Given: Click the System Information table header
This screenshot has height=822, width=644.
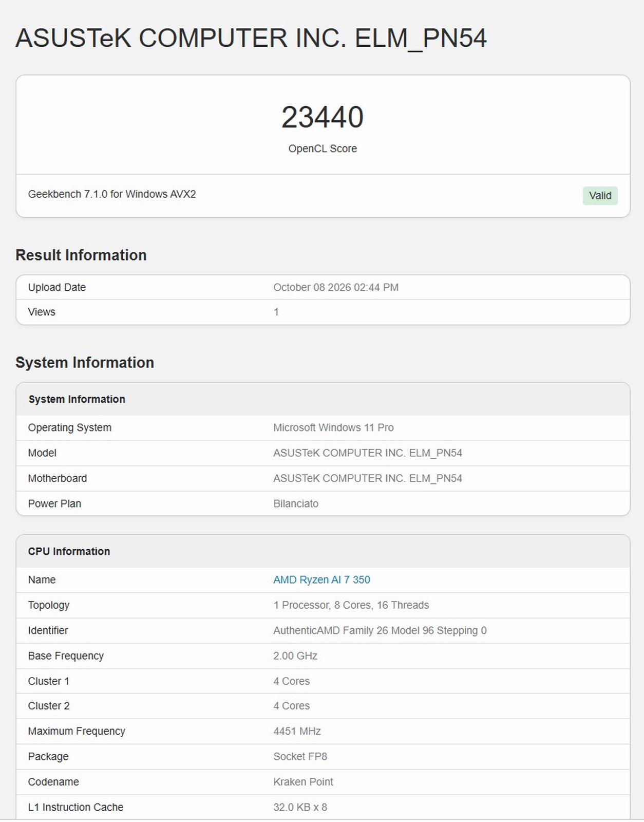Looking at the screenshot, I should (323, 399).
